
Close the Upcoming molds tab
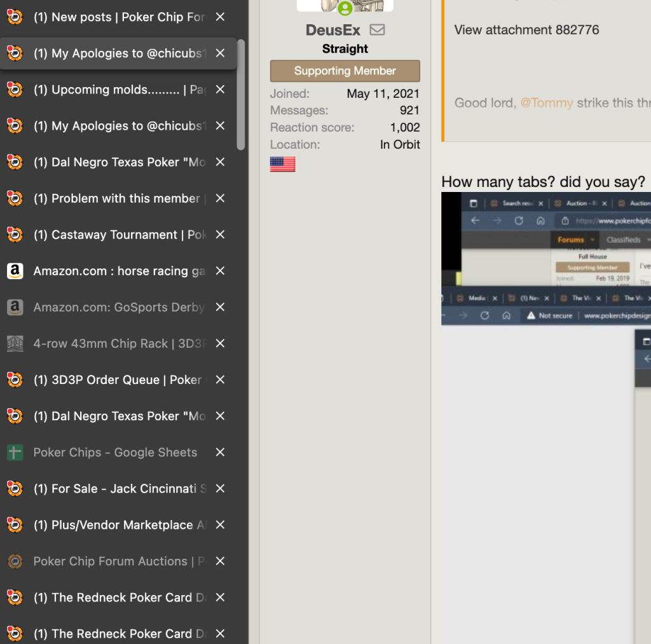click(x=220, y=90)
